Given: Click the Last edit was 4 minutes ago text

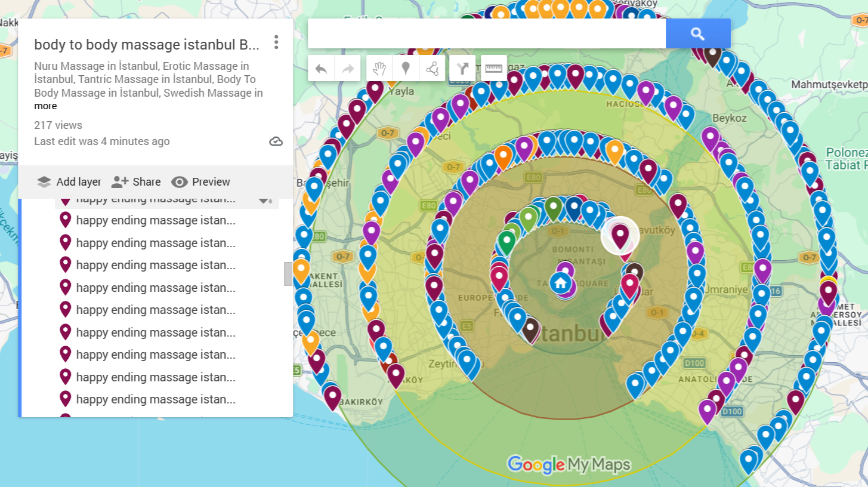Looking at the screenshot, I should point(102,141).
